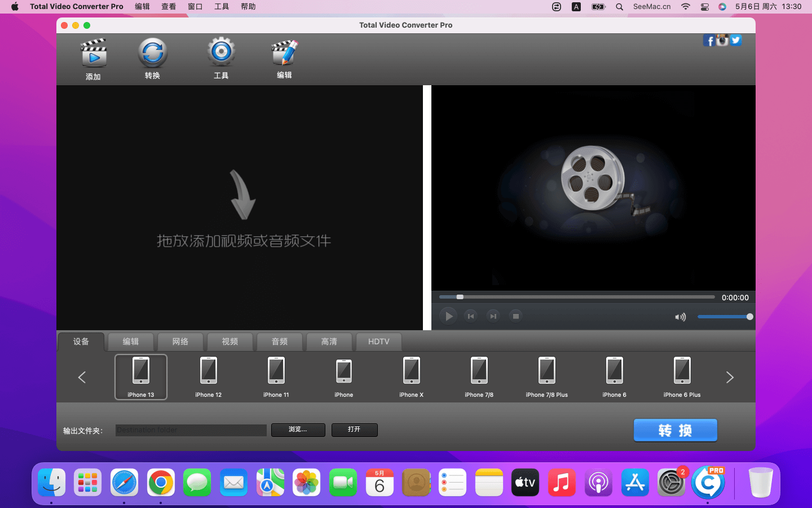This screenshot has height=508, width=812.
Task: Open the 帮助 menu in the menu bar
Action: point(248,7)
